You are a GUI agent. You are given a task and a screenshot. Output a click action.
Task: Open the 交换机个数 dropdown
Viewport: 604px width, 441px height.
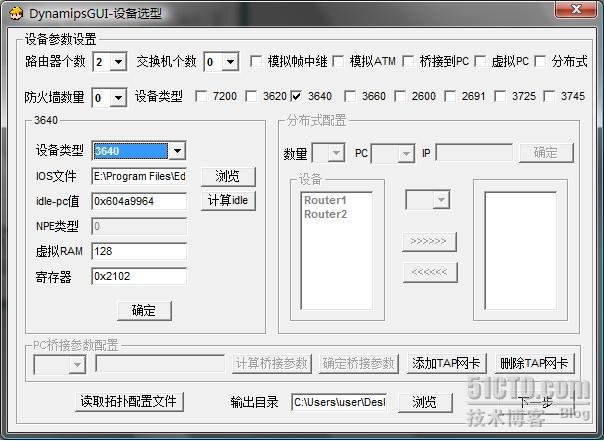[x=230, y=62]
